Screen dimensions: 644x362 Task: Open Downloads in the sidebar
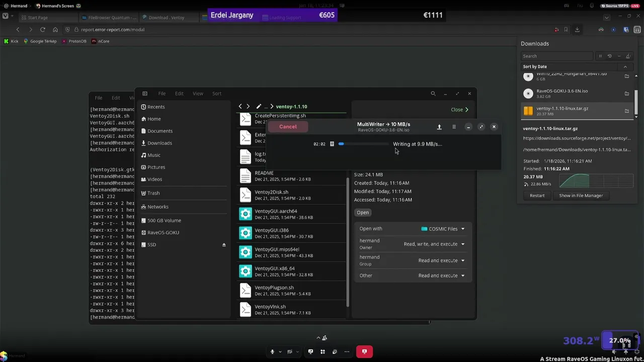183,143
